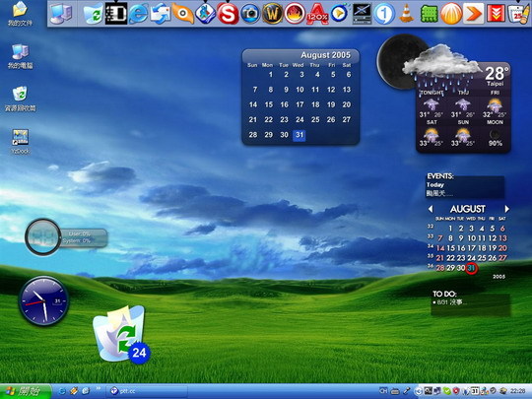This screenshot has height=399, width=532.
Task: Open the 資源回收筒 desktop icon
Action: tap(20, 100)
